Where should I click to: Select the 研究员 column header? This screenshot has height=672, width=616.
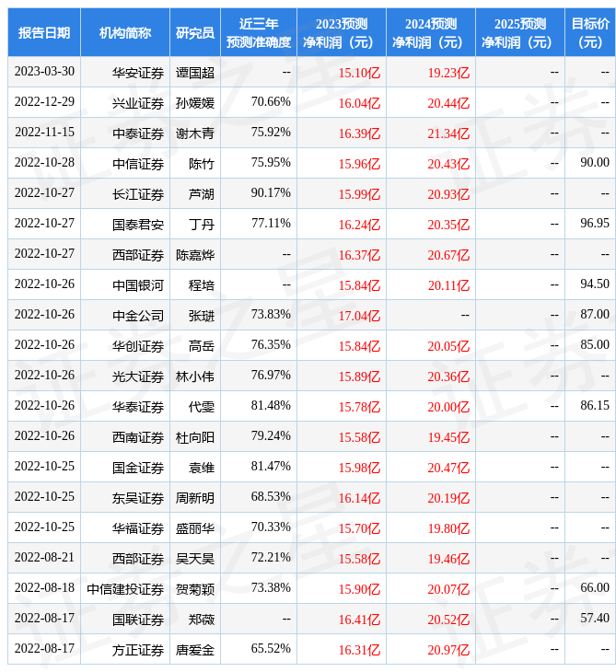click(x=195, y=33)
